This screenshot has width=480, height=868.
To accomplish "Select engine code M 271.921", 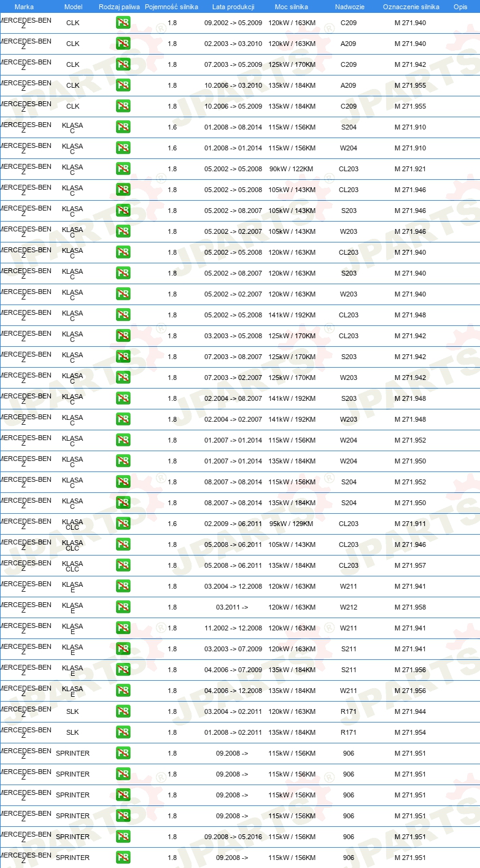I will (410, 169).
